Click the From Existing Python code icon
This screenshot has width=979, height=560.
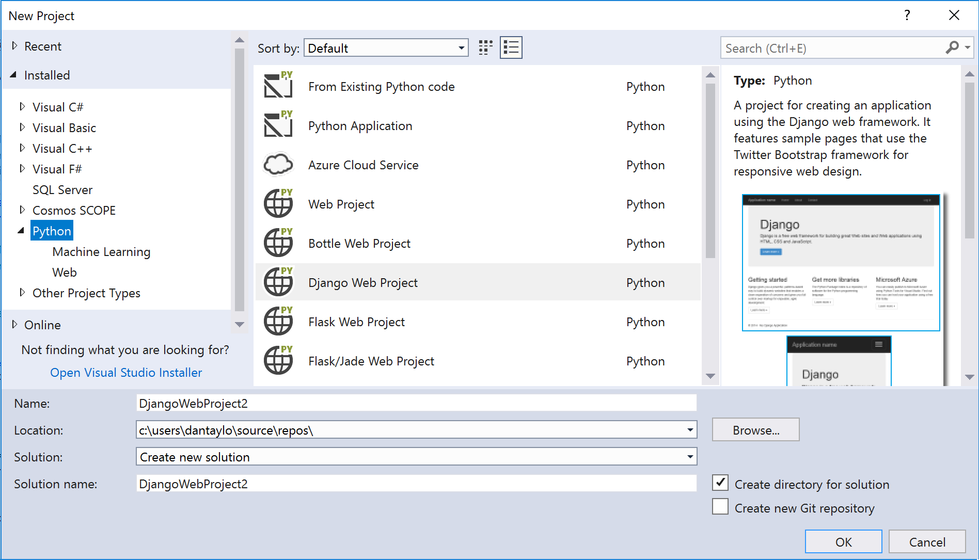278,86
